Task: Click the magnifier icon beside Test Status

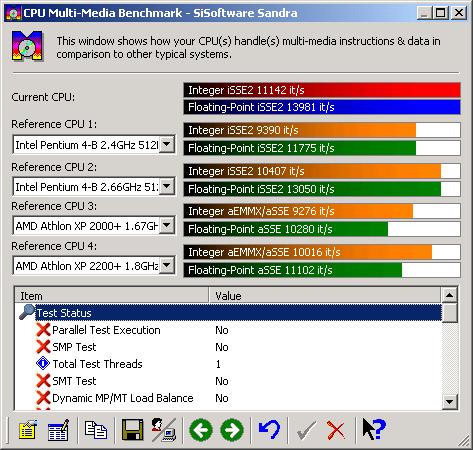Action: click(27, 312)
